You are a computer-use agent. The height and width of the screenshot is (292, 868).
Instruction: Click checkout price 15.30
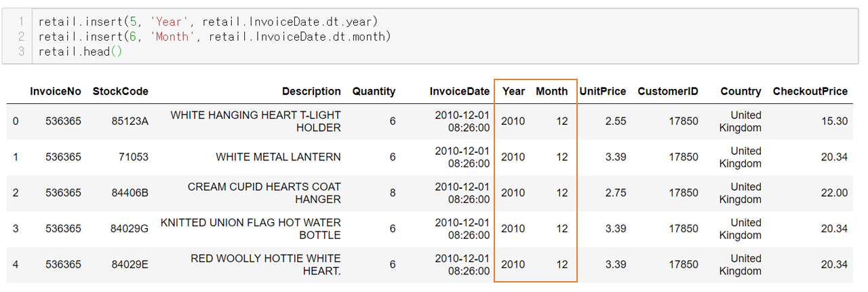point(834,122)
